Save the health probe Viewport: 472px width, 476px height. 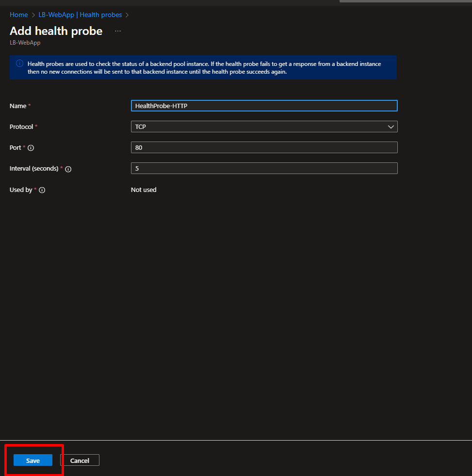click(x=33, y=460)
